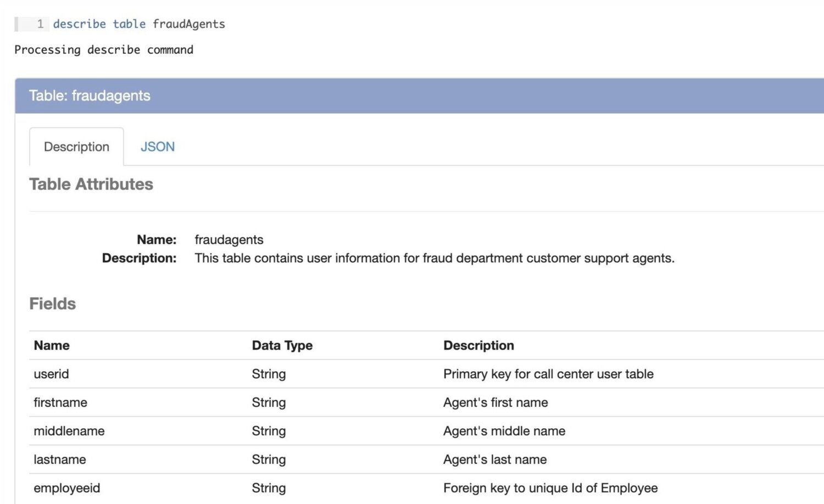Click the String data type in firstname row
This screenshot has width=824, height=504.
coord(269,403)
